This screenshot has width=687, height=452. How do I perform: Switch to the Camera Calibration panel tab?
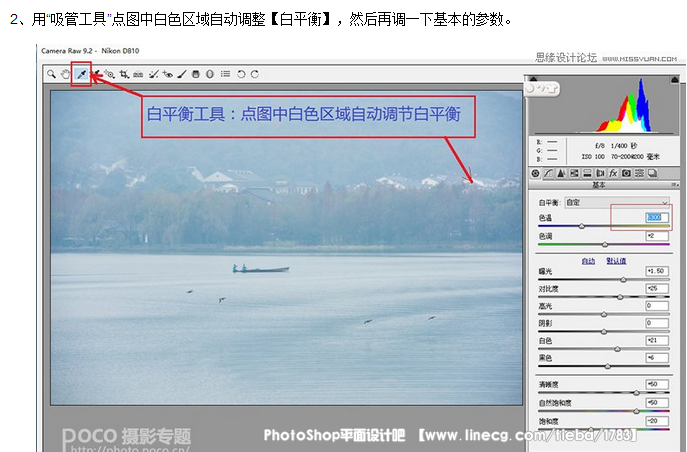point(627,173)
